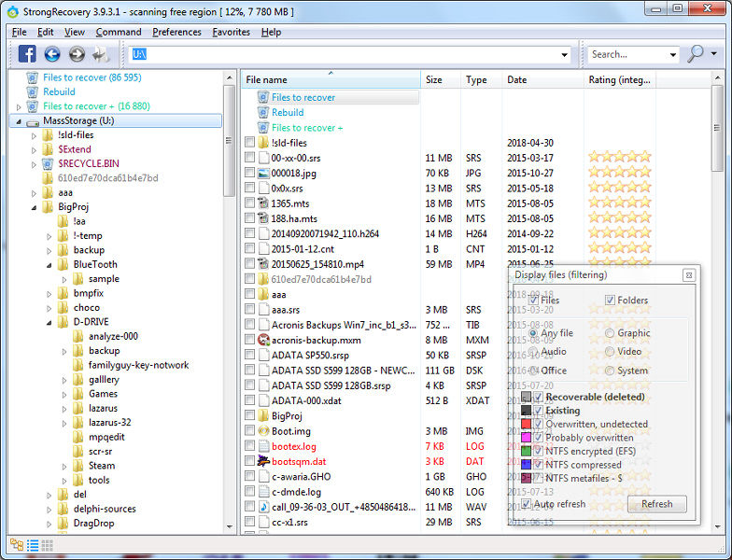Click the acronis-backup.mxm file icon
The height and width of the screenshot is (560, 732).
(263, 340)
